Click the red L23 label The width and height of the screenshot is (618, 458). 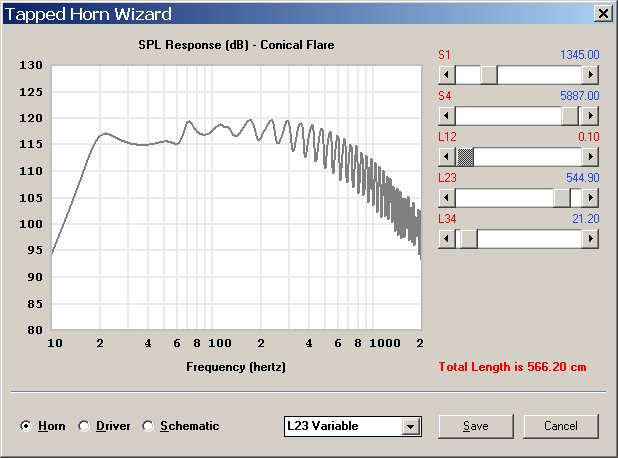click(x=447, y=178)
